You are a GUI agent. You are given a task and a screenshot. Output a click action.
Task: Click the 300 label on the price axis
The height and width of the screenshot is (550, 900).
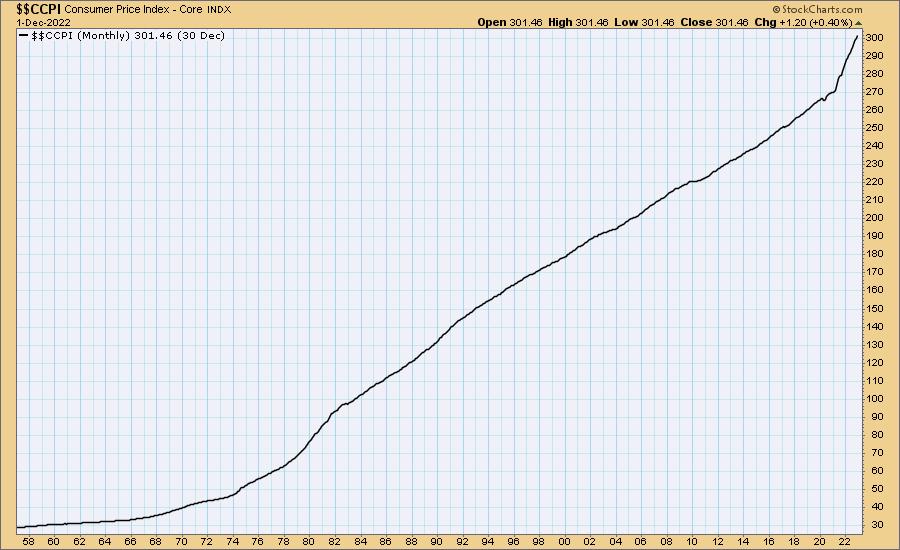(875, 38)
